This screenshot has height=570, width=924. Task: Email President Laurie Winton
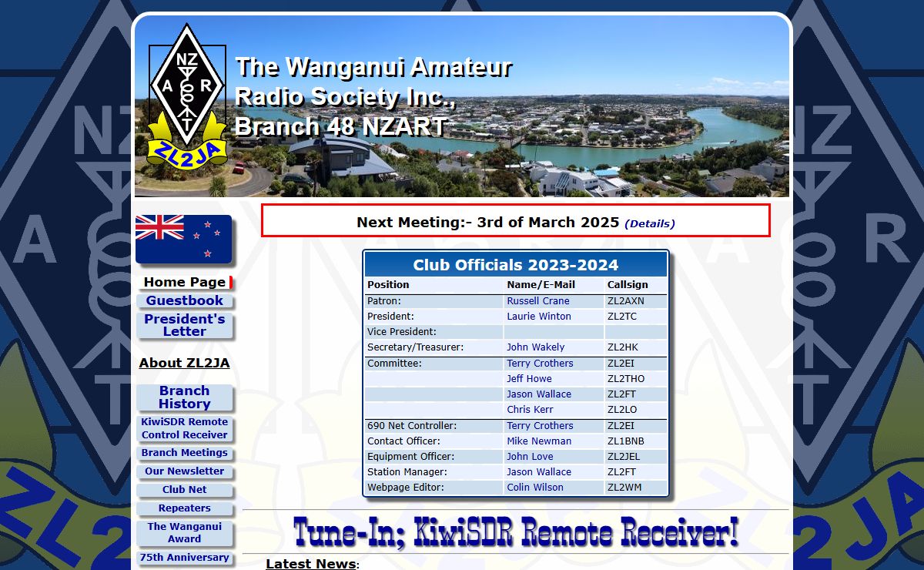539,317
